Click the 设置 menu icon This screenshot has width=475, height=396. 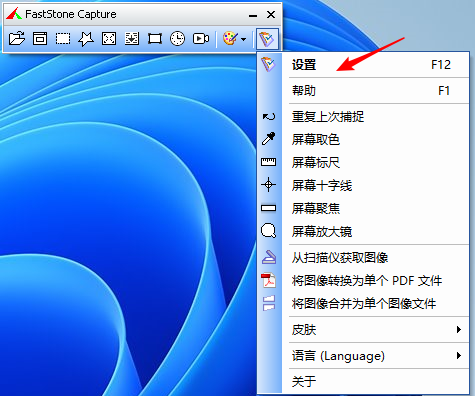[268, 64]
